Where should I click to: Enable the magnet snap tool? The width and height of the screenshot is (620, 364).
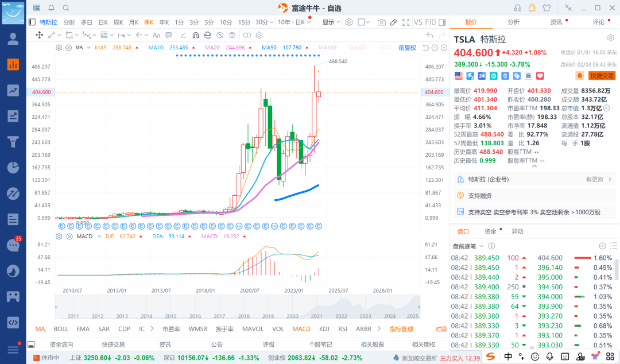point(195,35)
